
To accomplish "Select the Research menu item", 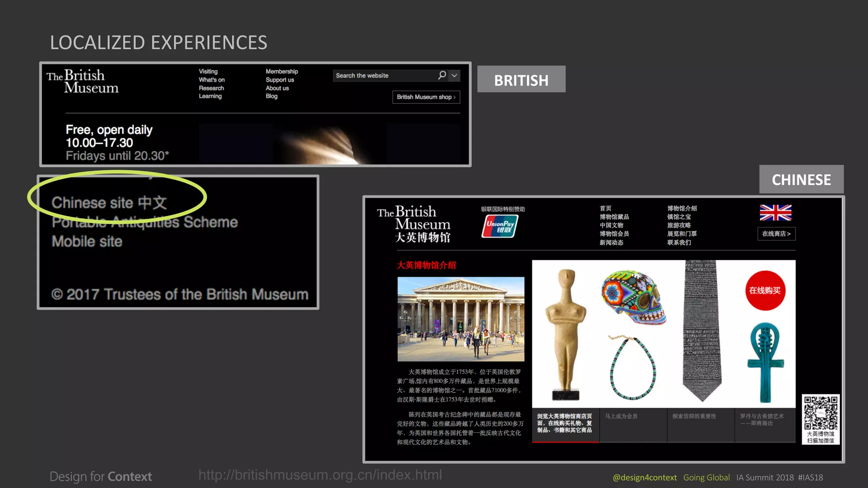I will 211,88.
